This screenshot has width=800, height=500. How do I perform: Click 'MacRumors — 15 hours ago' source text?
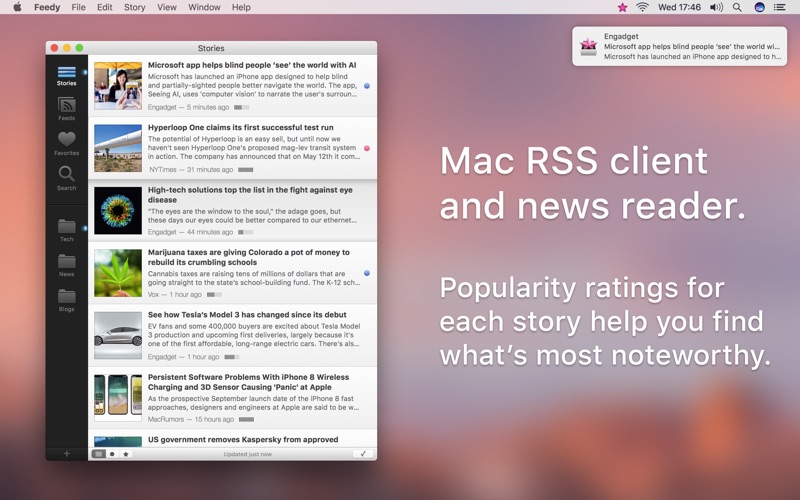click(191, 419)
